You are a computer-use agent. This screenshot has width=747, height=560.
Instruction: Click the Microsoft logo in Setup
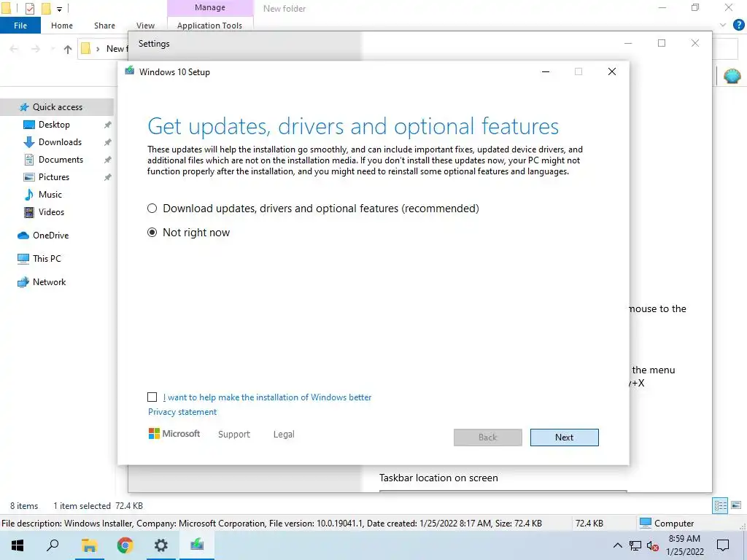174,434
